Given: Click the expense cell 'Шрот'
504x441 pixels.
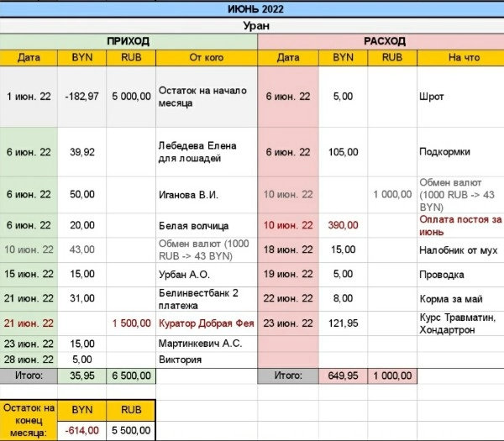Looking at the screenshot, I should tap(460, 97).
